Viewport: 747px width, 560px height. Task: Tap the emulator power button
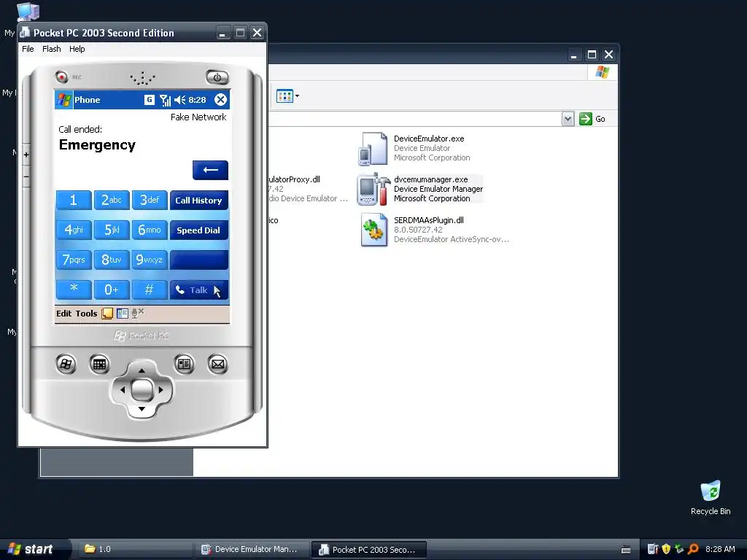[x=217, y=77]
